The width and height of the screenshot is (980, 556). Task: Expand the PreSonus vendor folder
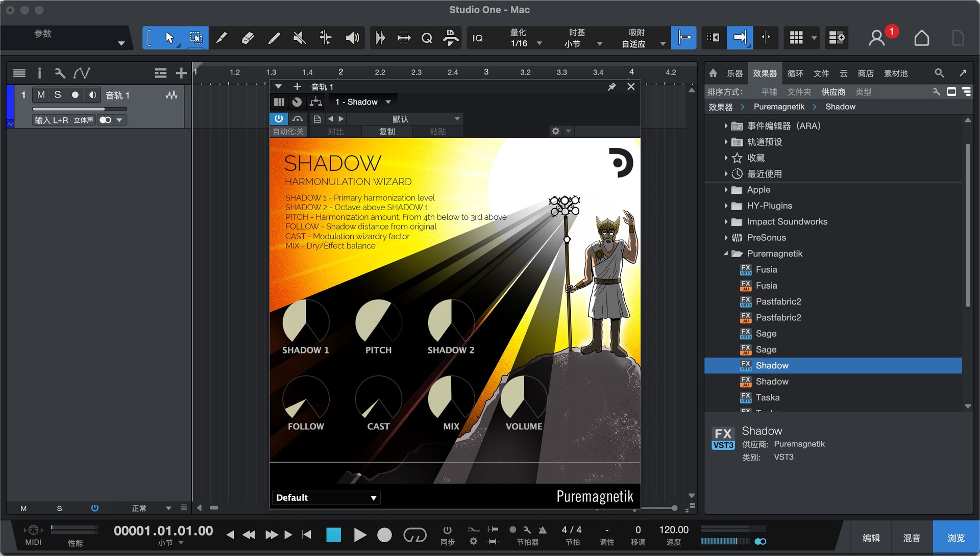point(726,238)
